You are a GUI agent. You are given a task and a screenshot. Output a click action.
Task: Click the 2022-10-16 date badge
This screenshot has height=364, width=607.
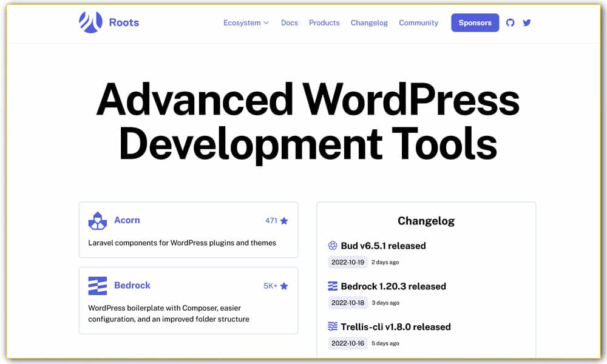(348, 343)
